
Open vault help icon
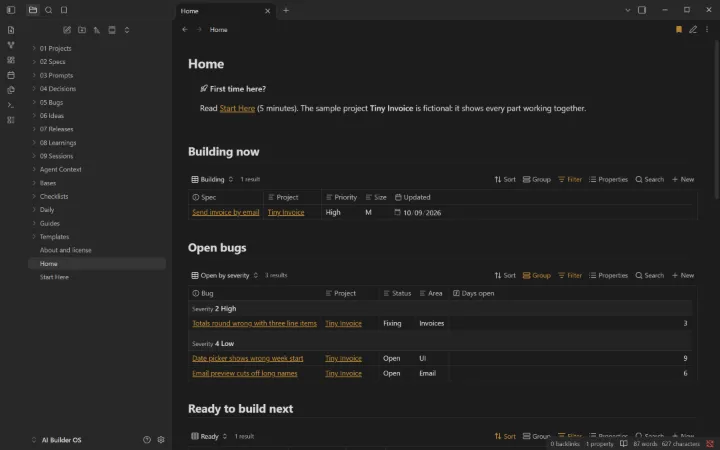146,439
